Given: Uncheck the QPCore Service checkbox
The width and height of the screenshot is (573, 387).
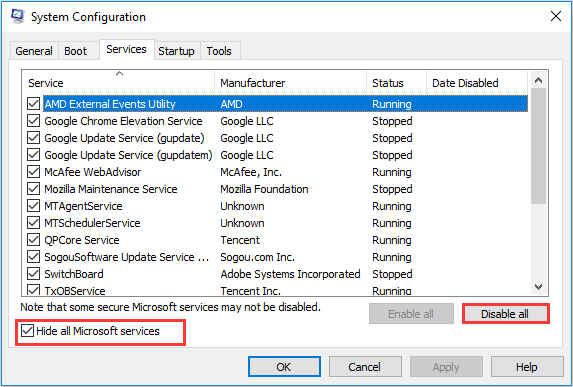Looking at the screenshot, I should tap(34, 240).
